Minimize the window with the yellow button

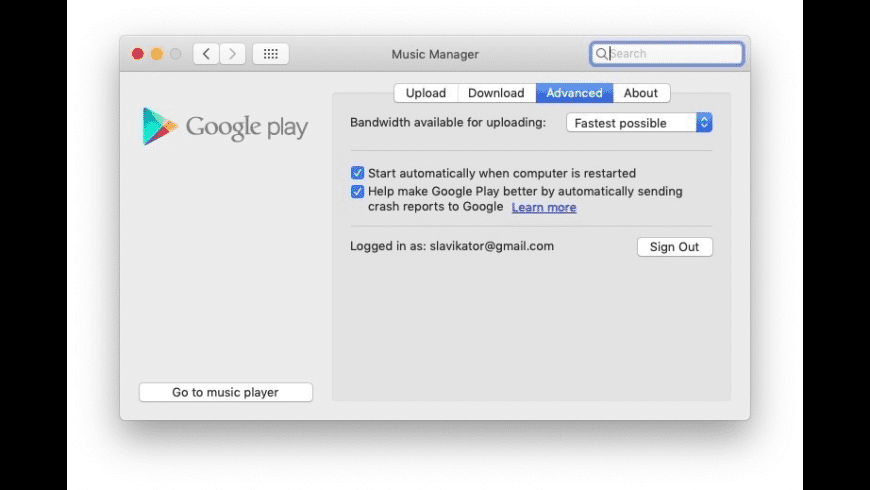click(x=157, y=54)
